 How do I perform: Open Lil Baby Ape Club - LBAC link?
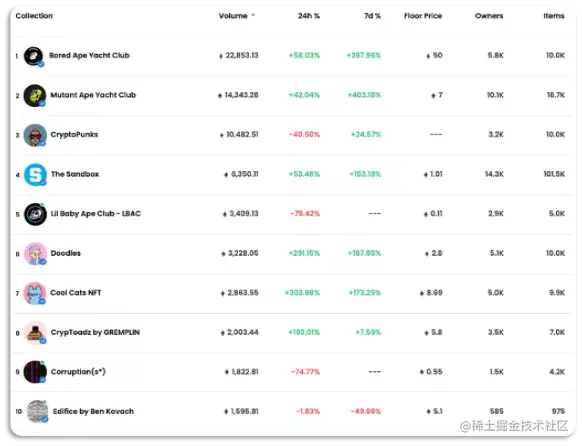pyautogui.click(x=96, y=214)
